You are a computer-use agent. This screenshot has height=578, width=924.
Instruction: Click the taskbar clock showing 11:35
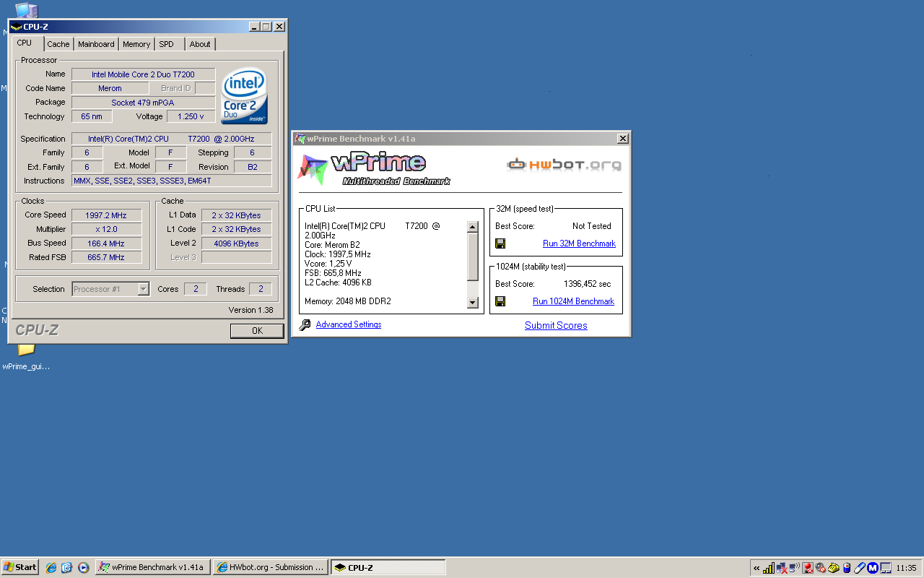(x=906, y=568)
